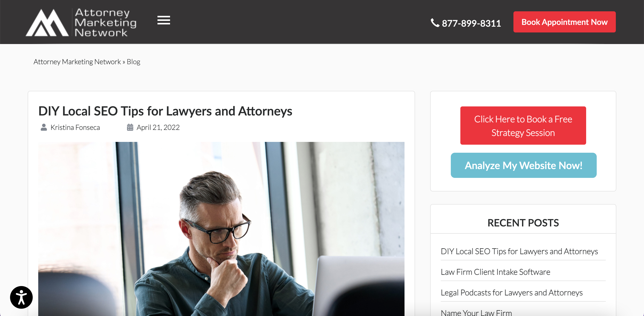The width and height of the screenshot is (644, 316).
Task: Click the Analyze My Website Now button
Action: (524, 165)
